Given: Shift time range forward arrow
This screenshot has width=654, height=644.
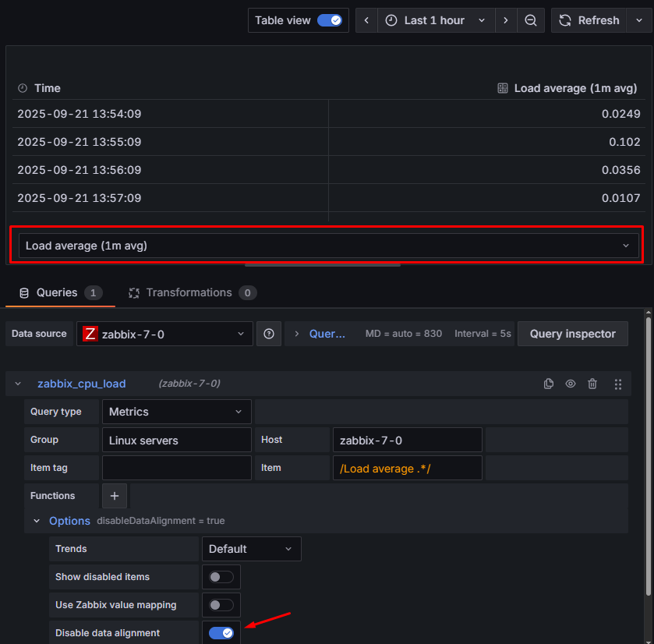Looking at the screenshot, I should (506, 20).
